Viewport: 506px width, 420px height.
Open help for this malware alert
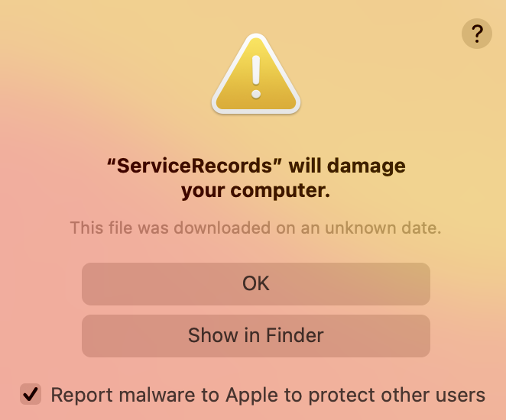click(477, 34)
